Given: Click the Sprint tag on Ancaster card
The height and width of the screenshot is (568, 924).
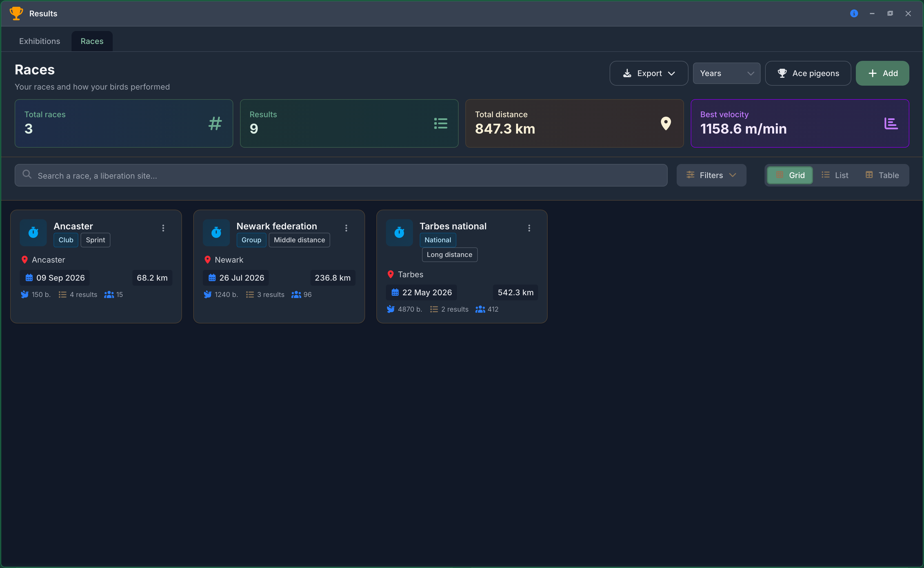Looking at the screenshot, I should 95,240.
